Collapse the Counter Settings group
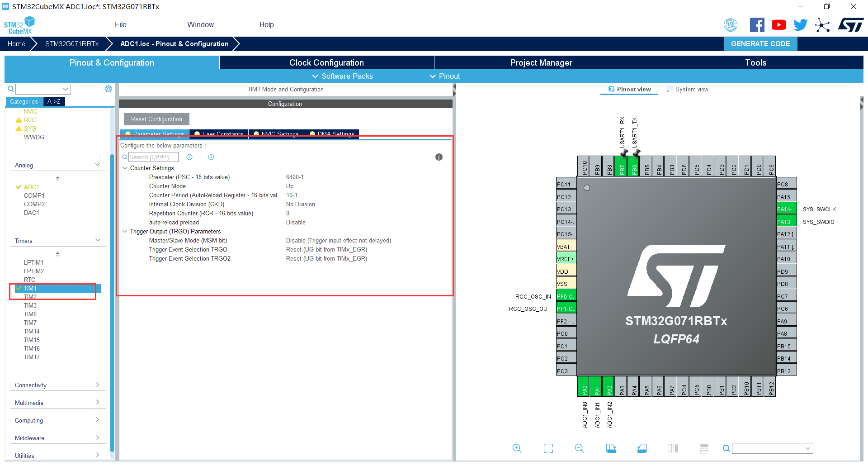868x466 pixels. point(125,168)
